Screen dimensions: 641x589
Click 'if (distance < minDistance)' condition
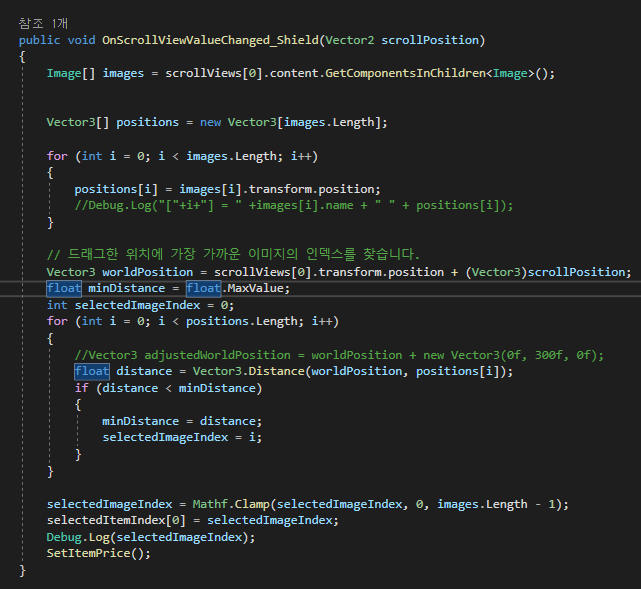[168, 388]
